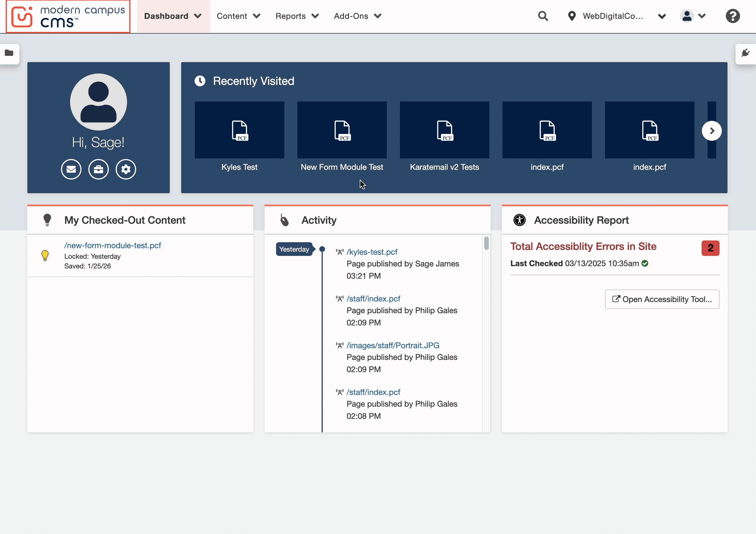Click the inbox envelope icon under Hi, Sage
The image size is (756, 534).
pyautogui.click(x=71, y=169)
